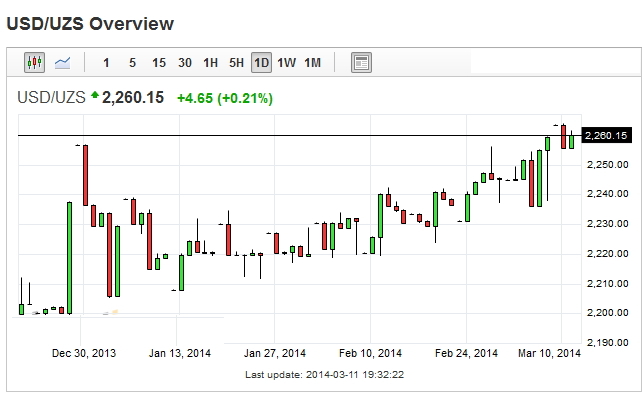Image resolution: width=644 pixels, height=396 pixels.
Task: Choose the 5H timeframe
Action: (236, 63)
